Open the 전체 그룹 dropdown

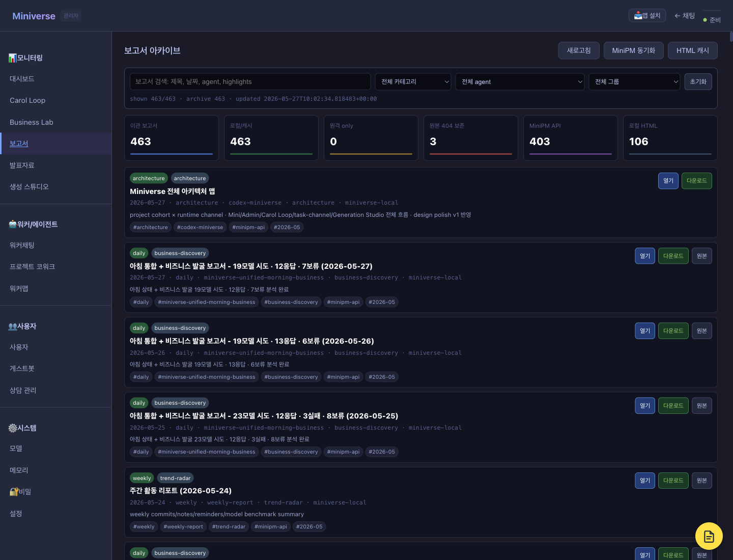[x=634, y=81]
